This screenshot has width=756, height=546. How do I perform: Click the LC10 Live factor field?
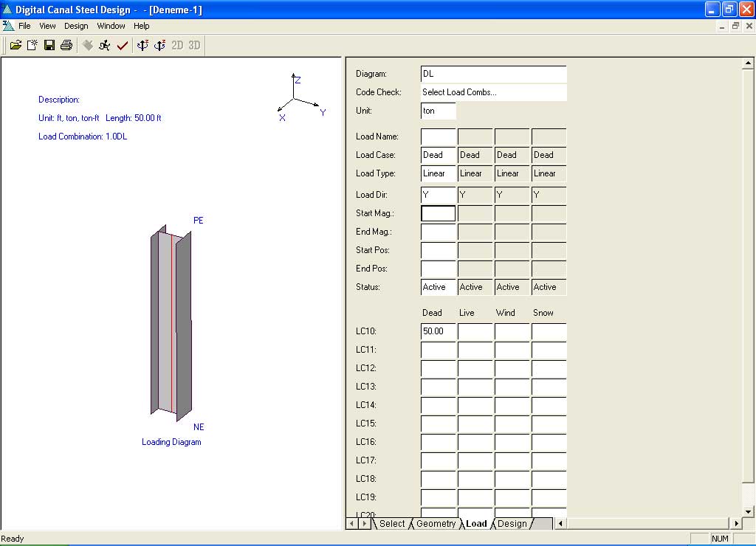click(x=475, y=331)
